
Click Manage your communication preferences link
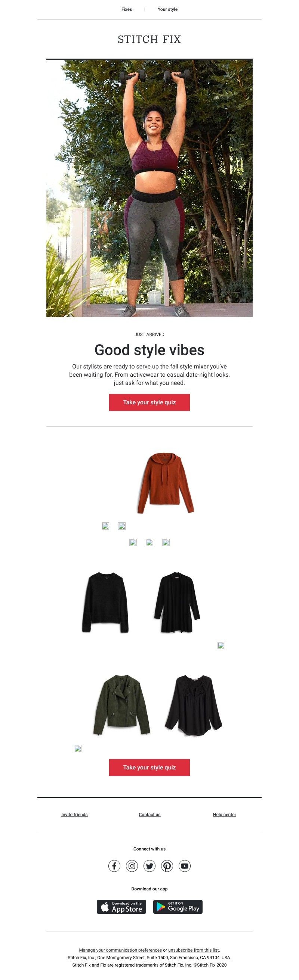[x=120, y=950]
